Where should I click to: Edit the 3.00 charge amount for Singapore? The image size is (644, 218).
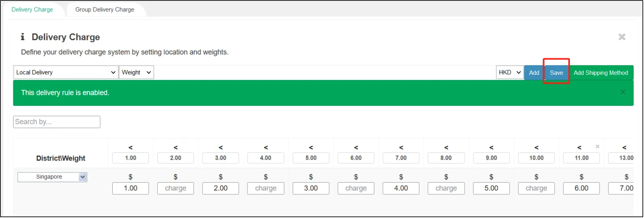coord(311,188)
